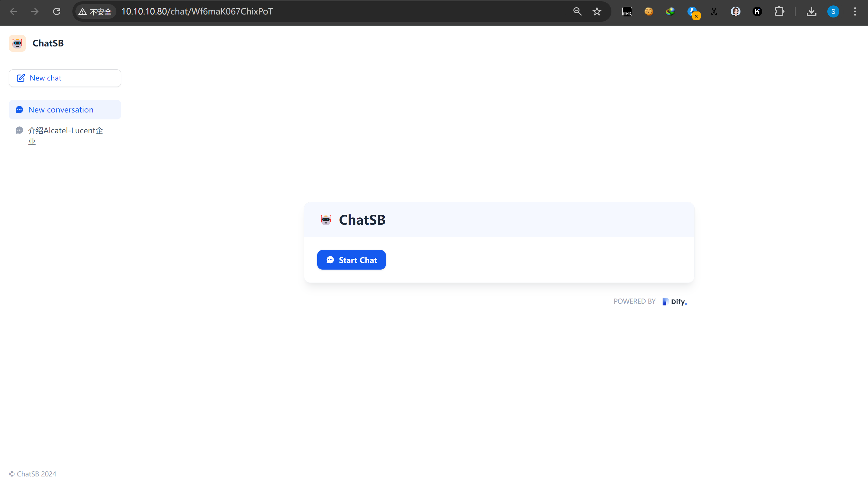The image size is (868, 487).
Task: Select the New conversation item
Action: [x=65, y=109]
